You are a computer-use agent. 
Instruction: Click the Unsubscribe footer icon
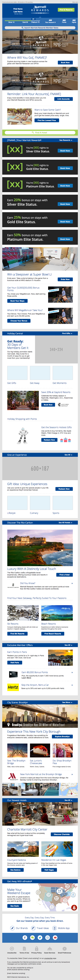click(12, 948)
